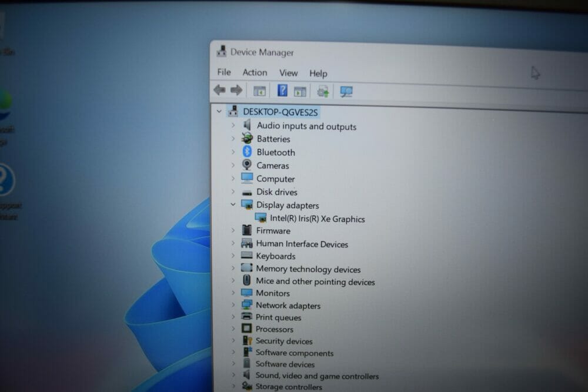Select the Software components label
Viewport: 588px width, 392px height.
click(x=295, y=353)
